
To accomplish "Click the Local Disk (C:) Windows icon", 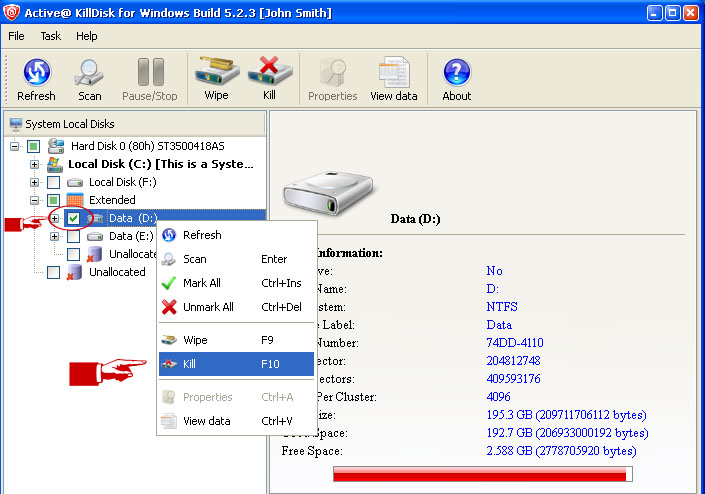I will [55, 165].
